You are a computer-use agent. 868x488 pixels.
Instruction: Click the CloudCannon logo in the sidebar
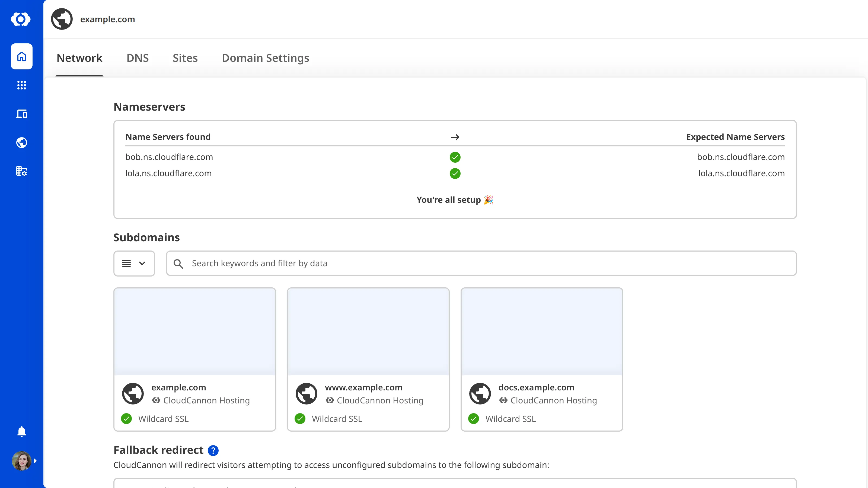point(21,19)
